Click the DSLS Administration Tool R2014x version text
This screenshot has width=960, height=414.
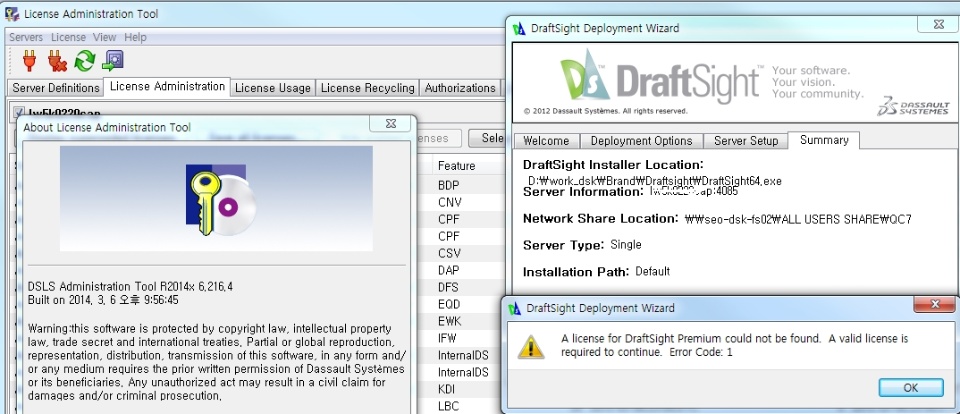(x=130, y=287)
